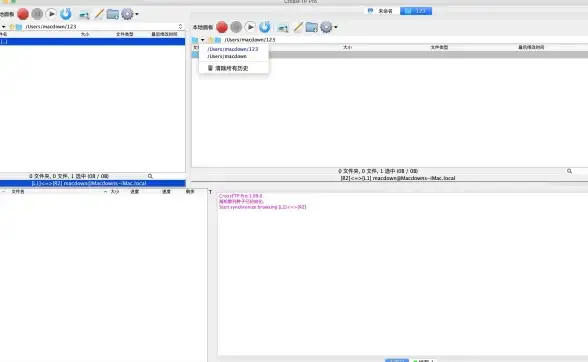Click the right [R2]<=>[L1] macdown sync bar
The width and height of the screenshot is (588, 362).
coord(398,178)
